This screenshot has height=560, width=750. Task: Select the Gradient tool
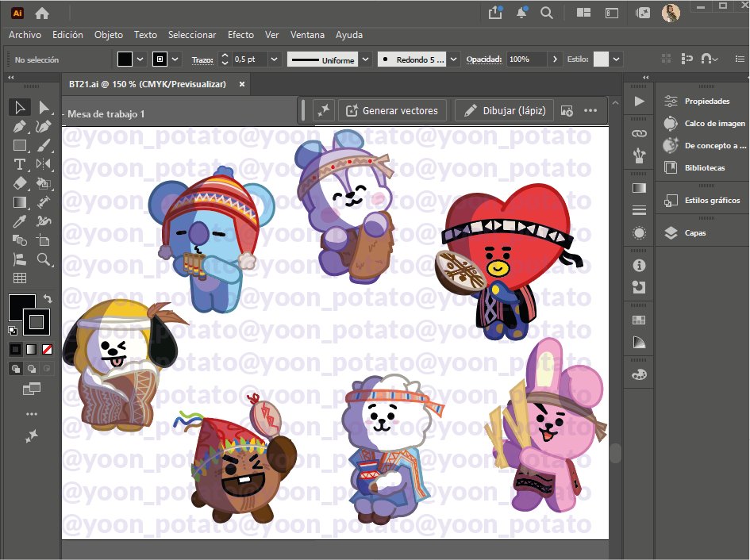pyautogui.click(x=20, y=202)
